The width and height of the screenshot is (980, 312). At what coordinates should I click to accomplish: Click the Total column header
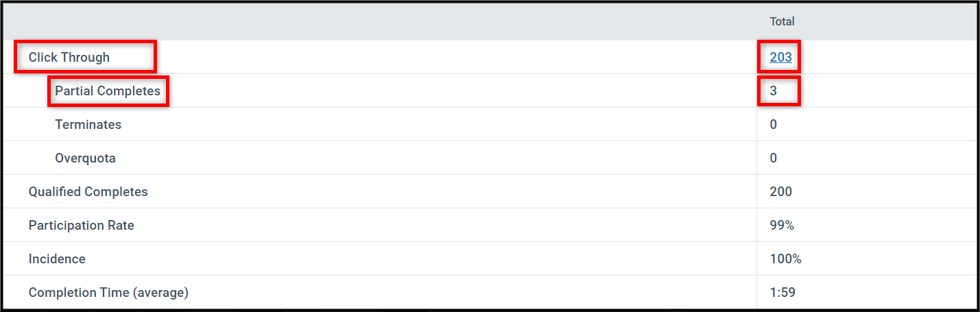[x=782, y=22]
